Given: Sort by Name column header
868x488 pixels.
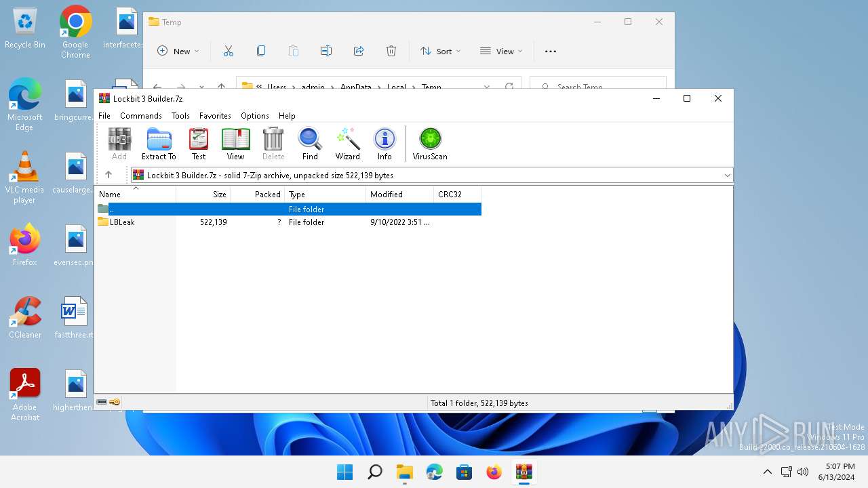Looking at the screenshot, I should click(x=135, y=195).
